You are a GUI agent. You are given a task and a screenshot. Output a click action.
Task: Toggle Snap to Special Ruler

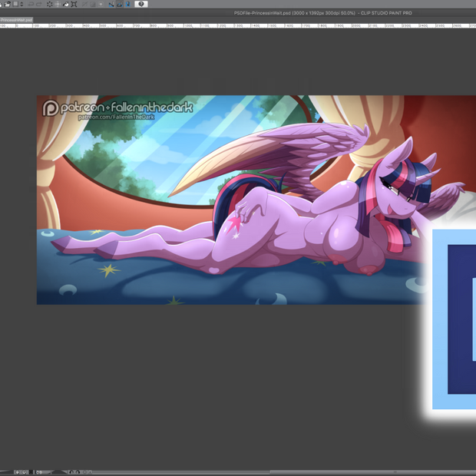119,4
